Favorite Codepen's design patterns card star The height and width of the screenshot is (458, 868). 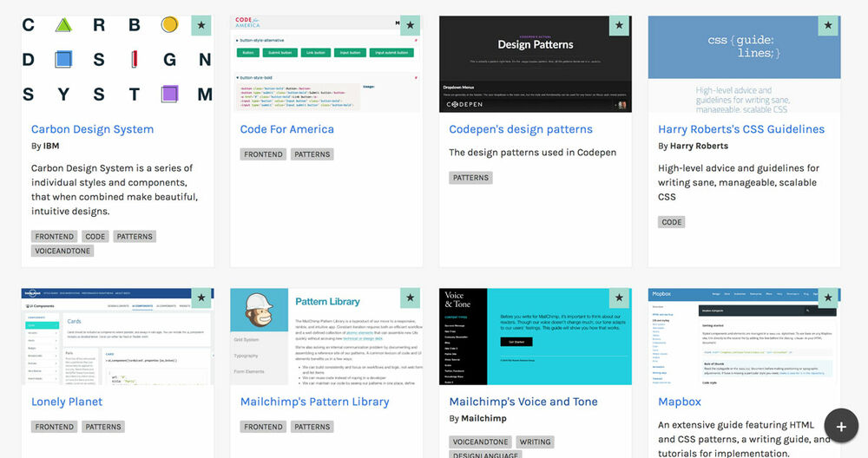pos(619,25)
